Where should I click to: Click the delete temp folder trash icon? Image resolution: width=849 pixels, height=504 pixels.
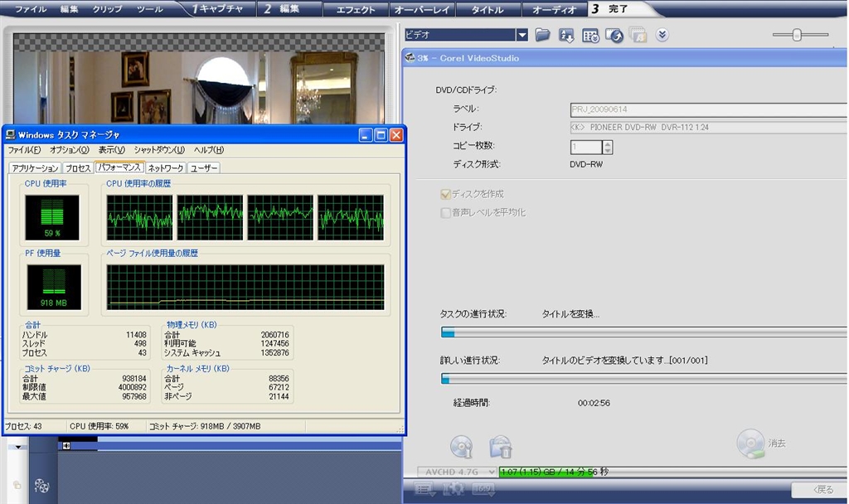pos(501,447)
